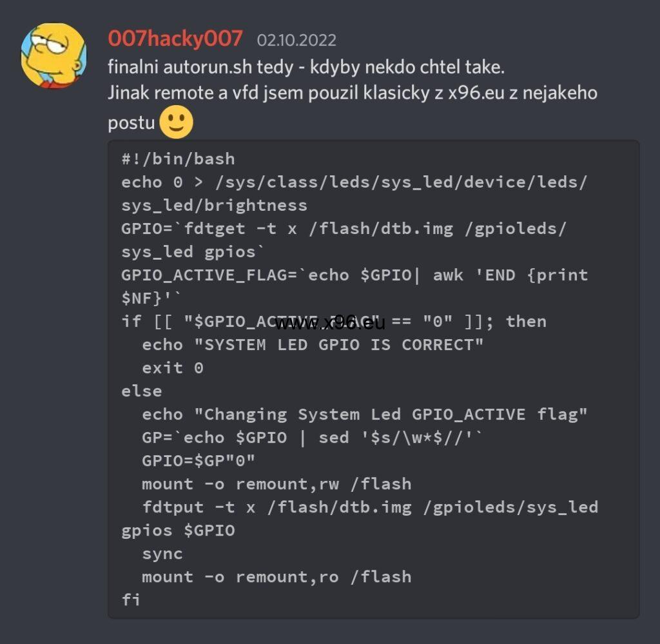The height and width of the screenshot is (644, 660).
Task: Click the GP= sed command line
Action: click(313, 438)
